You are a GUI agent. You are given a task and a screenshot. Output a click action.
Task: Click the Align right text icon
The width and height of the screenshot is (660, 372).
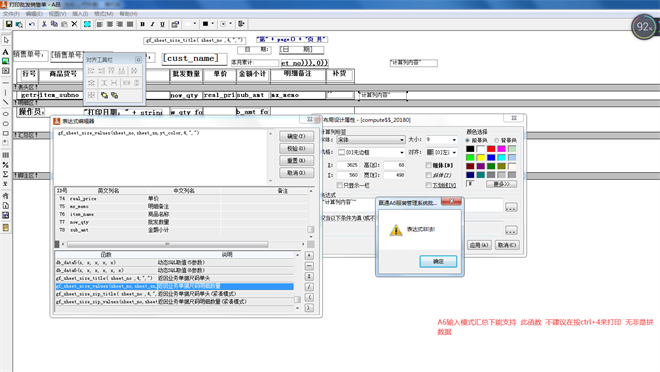120,24
